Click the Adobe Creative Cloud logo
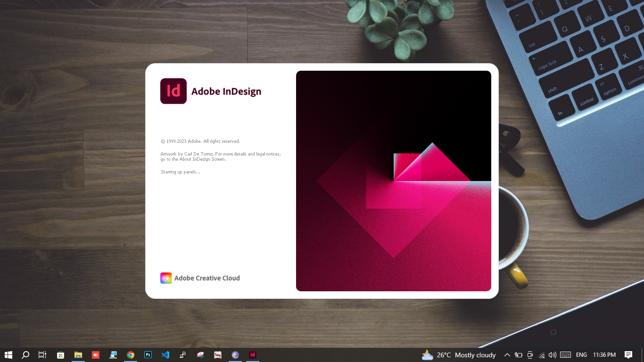 (x=166, y=278)
